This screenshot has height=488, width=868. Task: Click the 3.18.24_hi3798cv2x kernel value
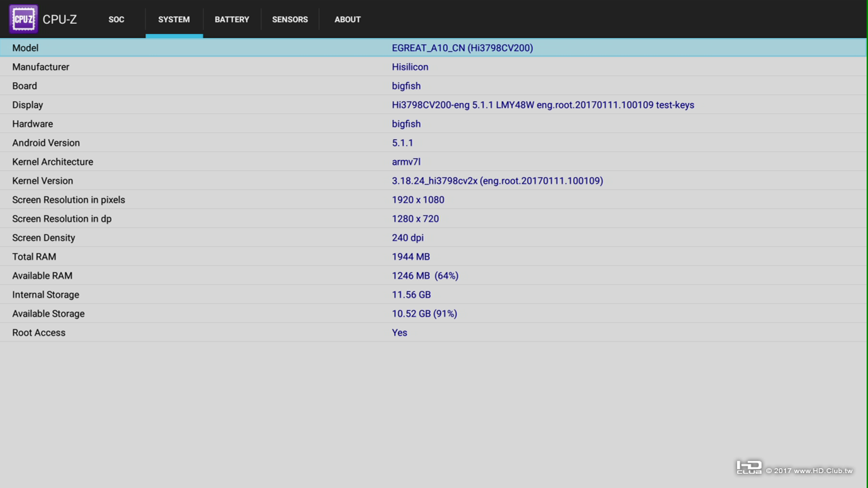(x=498, y=181)
